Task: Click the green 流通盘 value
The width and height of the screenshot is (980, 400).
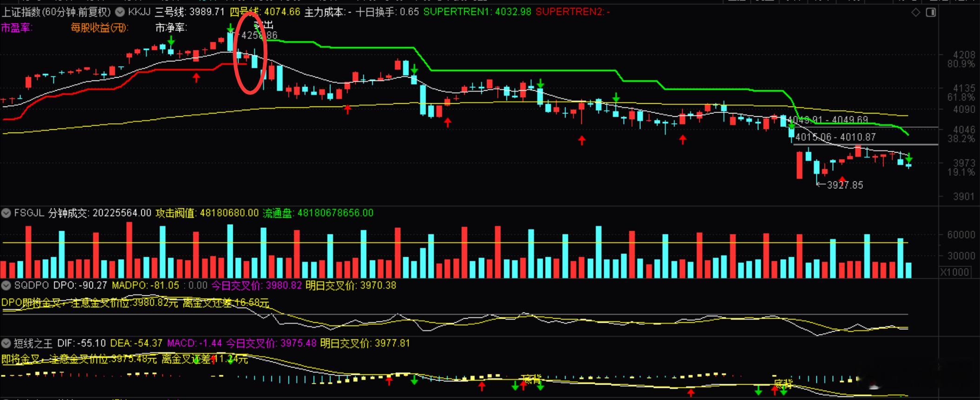Action: coord(318,213)
